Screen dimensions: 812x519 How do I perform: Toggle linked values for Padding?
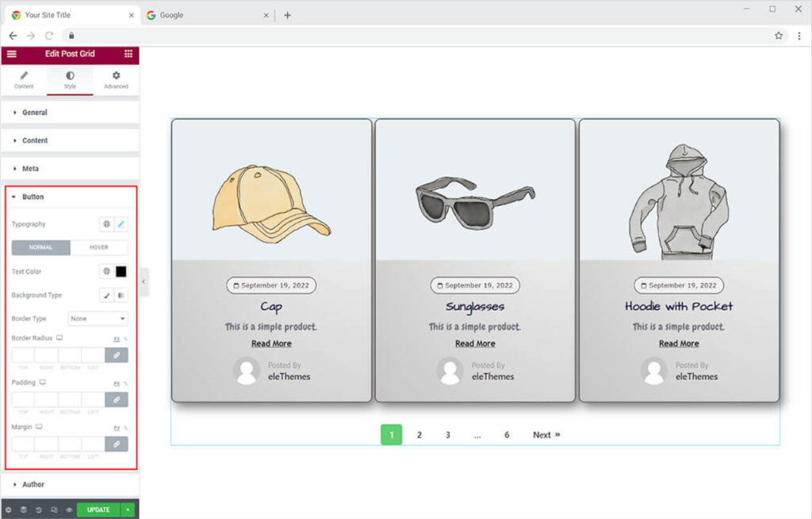click(117, 400)
